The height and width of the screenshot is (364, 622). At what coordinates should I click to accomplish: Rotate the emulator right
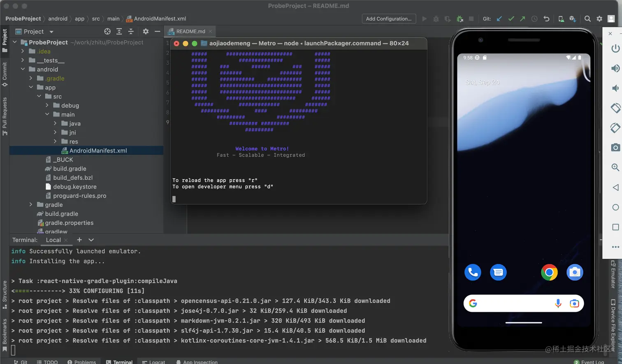pos(615,128)
